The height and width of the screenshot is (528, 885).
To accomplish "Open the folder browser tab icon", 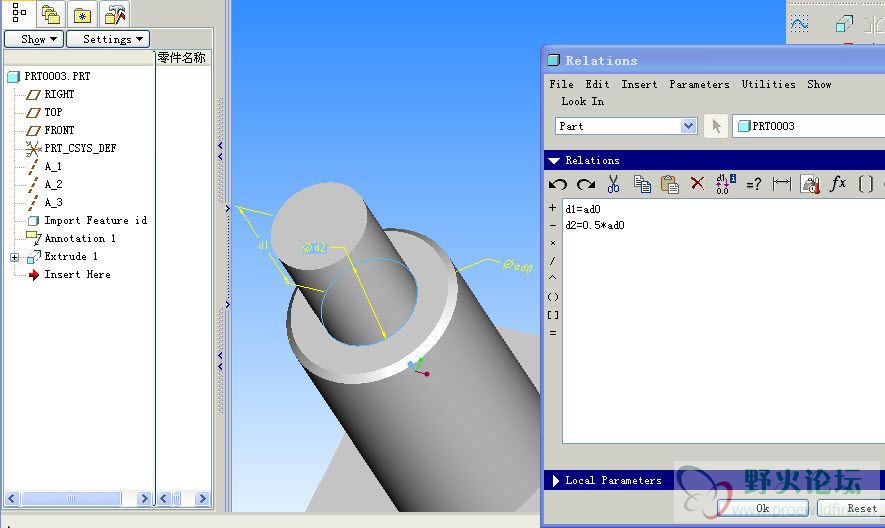I will coord(51,14).
